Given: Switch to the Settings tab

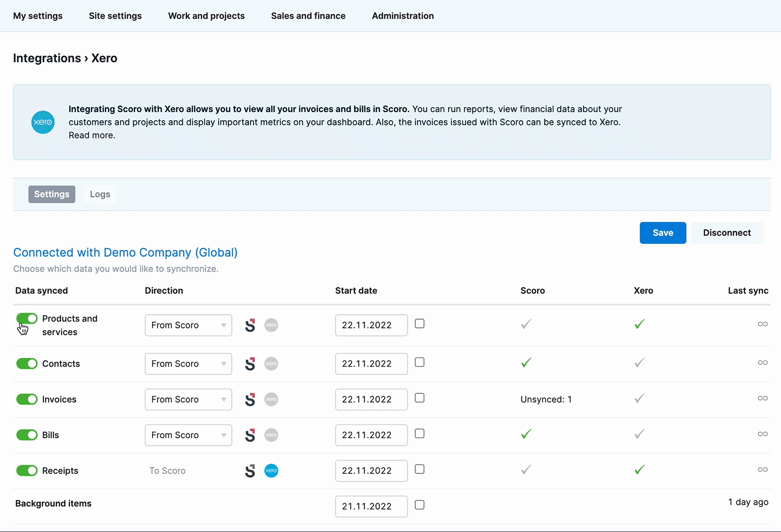Looking at the screenshot, I should (52, 194).
